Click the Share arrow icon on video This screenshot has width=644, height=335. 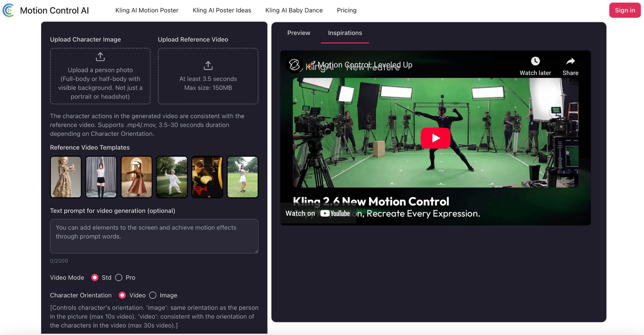pyautogui.click(x=570, y=61)
